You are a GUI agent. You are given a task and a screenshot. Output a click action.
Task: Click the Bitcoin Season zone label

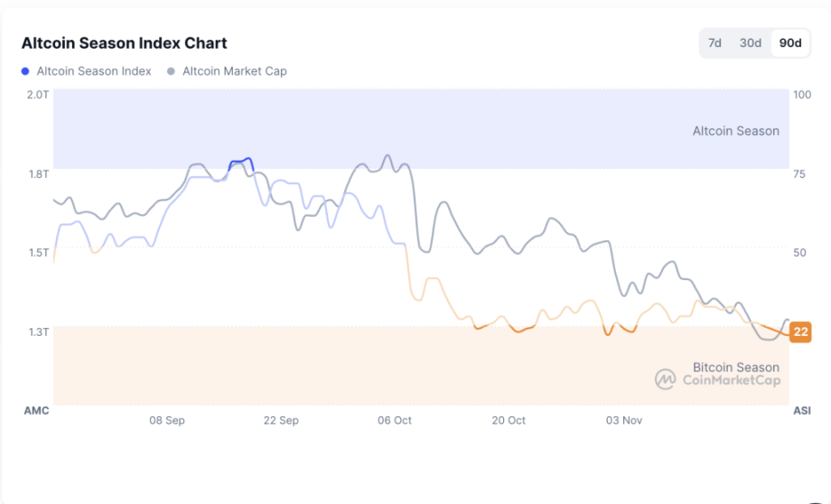[735, 367]
